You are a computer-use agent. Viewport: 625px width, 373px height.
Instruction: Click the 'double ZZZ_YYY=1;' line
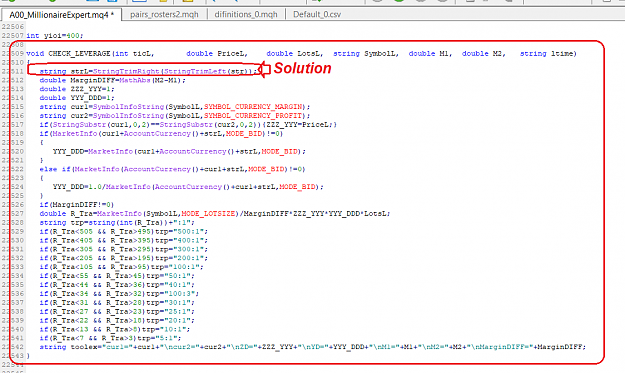pos(77,89)
